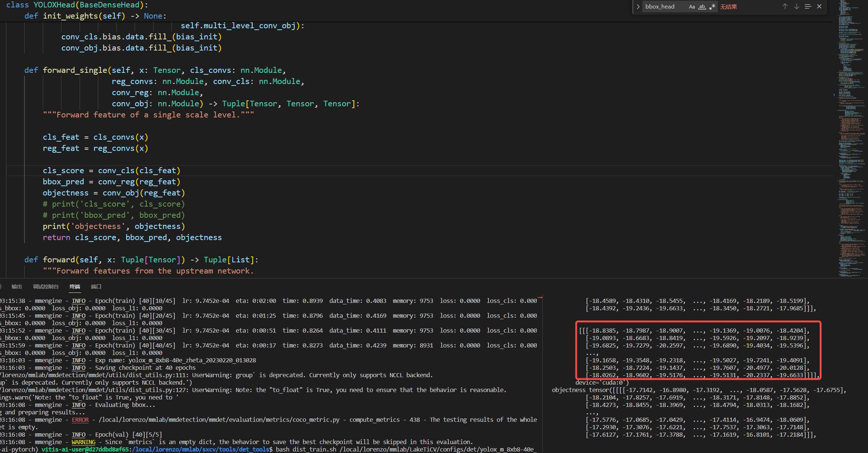Toggle regular expression search mode
The width and height of the screenshot is (868, 453).
pyautogui.click(x=713, y=6)
